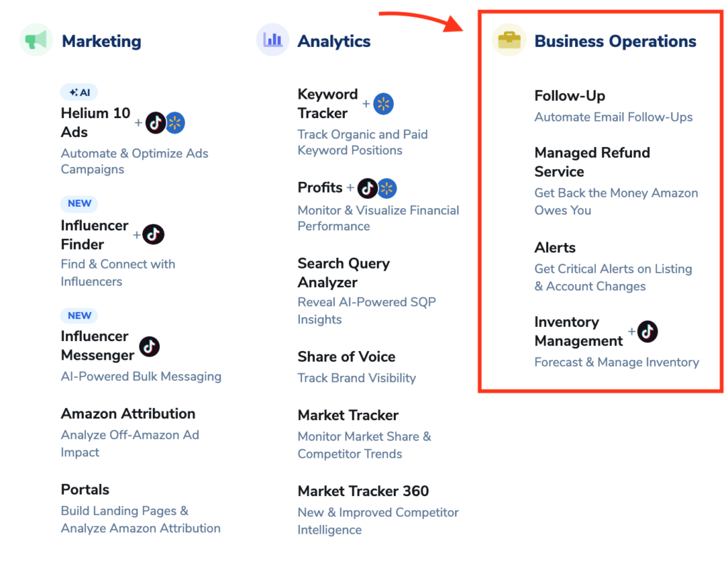Click the Business Operations briefcase icon
Viewport: 728px width, 582px height.
tap(509, 41)
